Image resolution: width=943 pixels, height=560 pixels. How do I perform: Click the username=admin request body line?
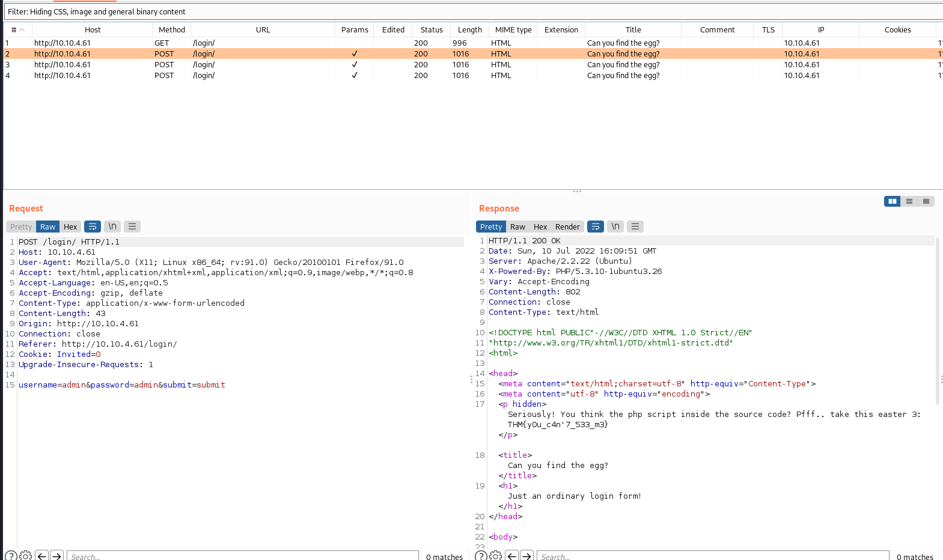[x=122, y=385]
